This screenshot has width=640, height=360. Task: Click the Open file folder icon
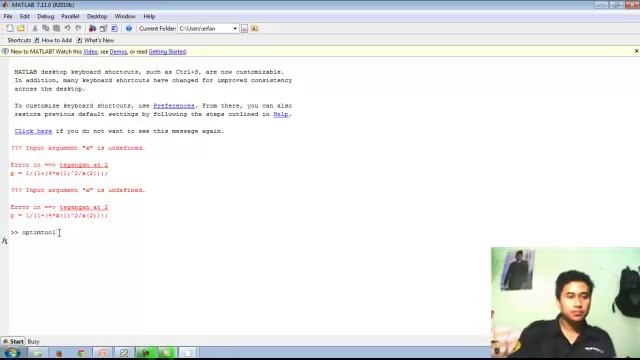point(21,28)
